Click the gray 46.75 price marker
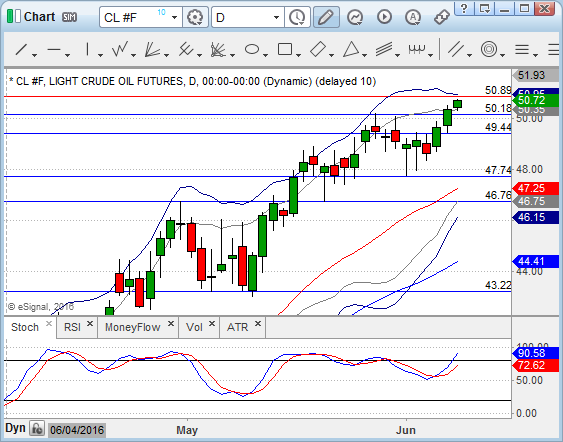 click(536, 201)
